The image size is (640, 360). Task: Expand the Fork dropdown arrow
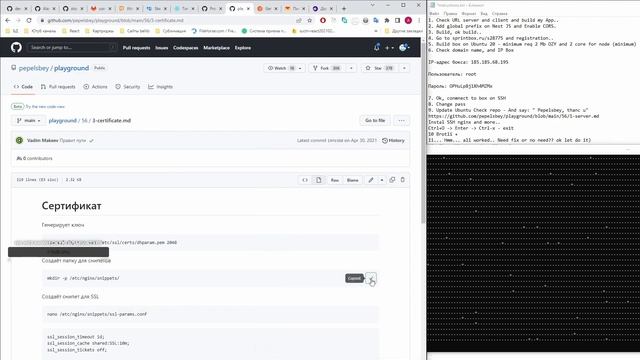351,68
